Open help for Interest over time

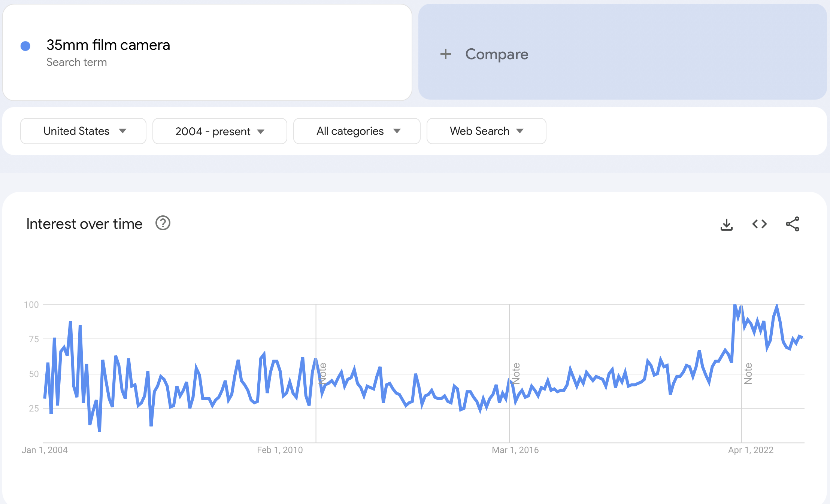tap(163, 223)
